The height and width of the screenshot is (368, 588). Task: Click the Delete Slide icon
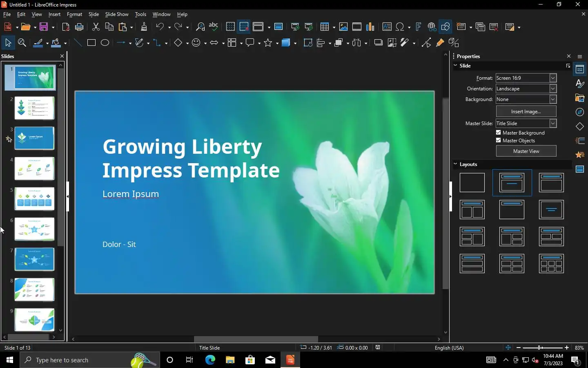pyautogui.click(x=494, y=27)
